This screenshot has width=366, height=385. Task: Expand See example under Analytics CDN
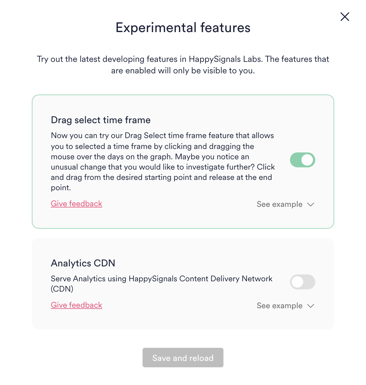click(x=285, y=306)
